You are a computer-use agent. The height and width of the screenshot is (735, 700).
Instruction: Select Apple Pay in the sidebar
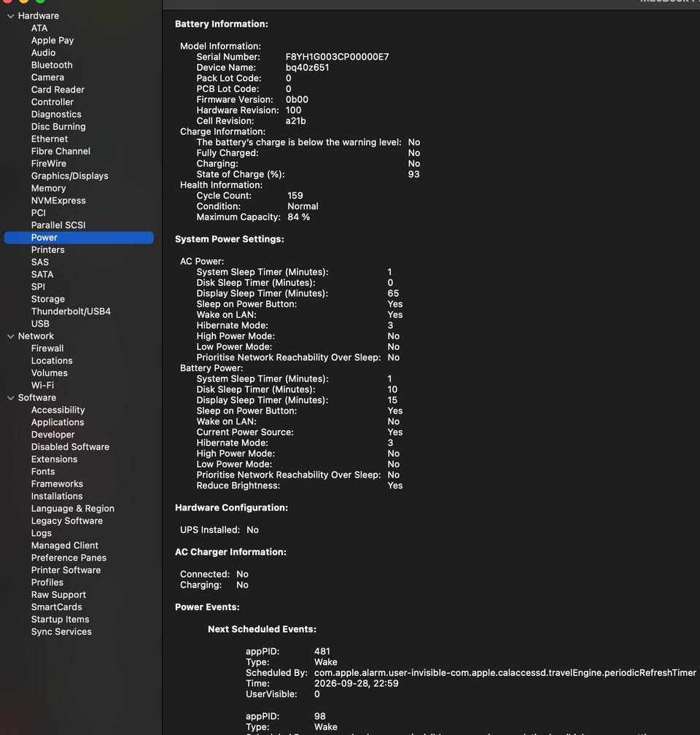(52, 40)
